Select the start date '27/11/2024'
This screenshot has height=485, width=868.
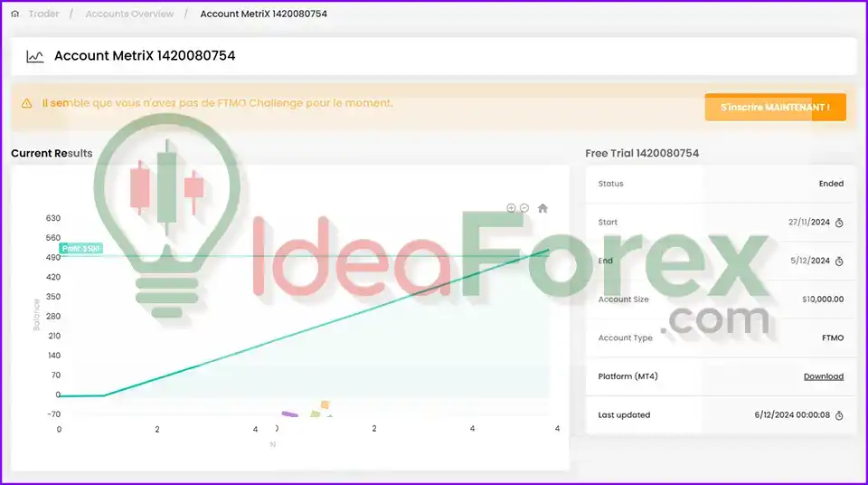tap(808, 223)
